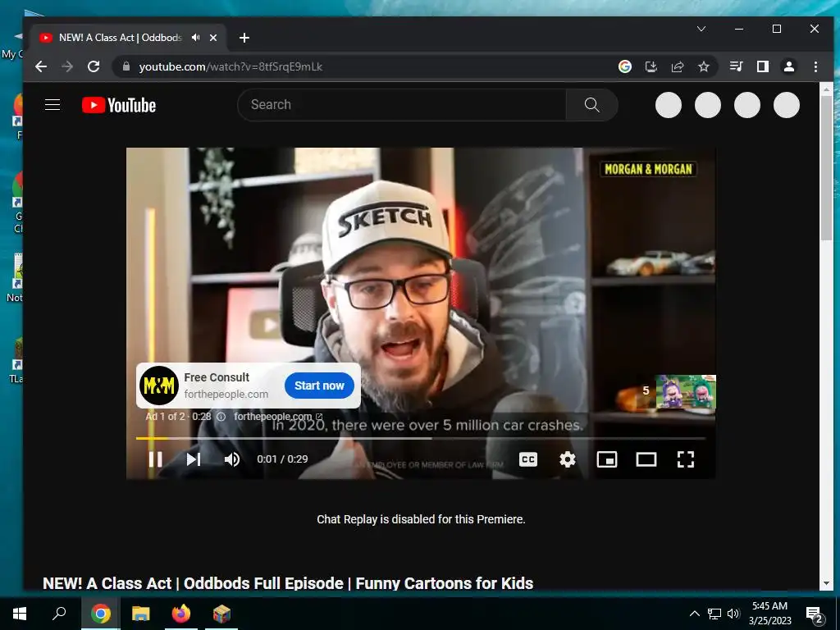Open Chrome profile avatar icon

pyautogui.click(x=789, y=66)
